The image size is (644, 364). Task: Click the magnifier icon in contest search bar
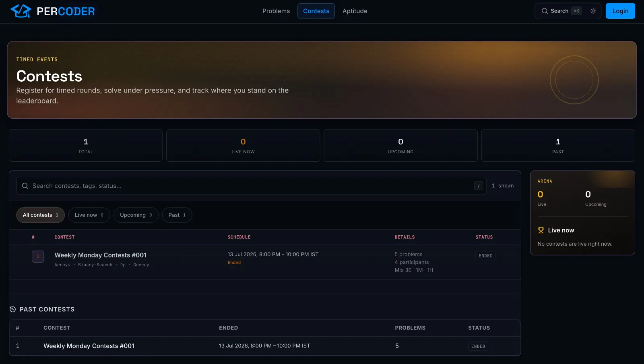(25, 186)
